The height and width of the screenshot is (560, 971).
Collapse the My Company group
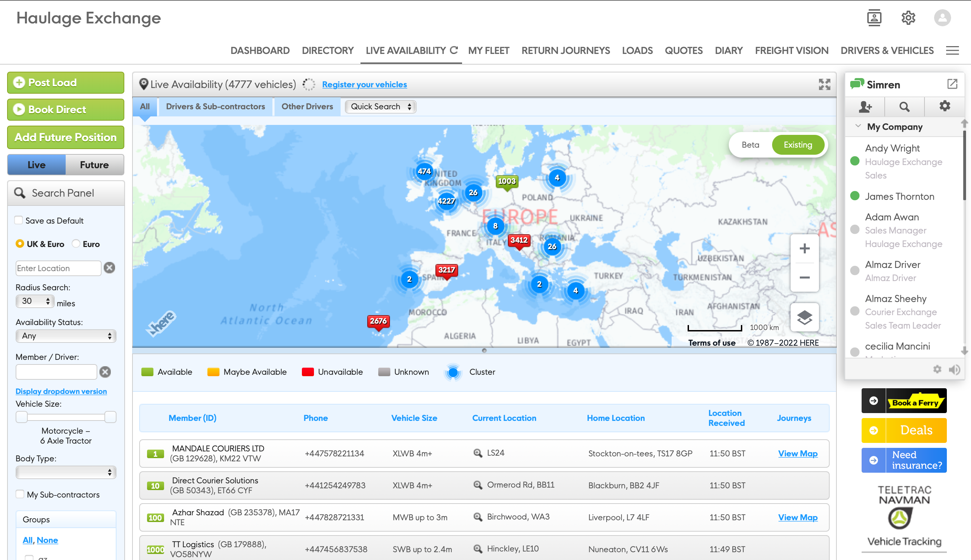858,126
